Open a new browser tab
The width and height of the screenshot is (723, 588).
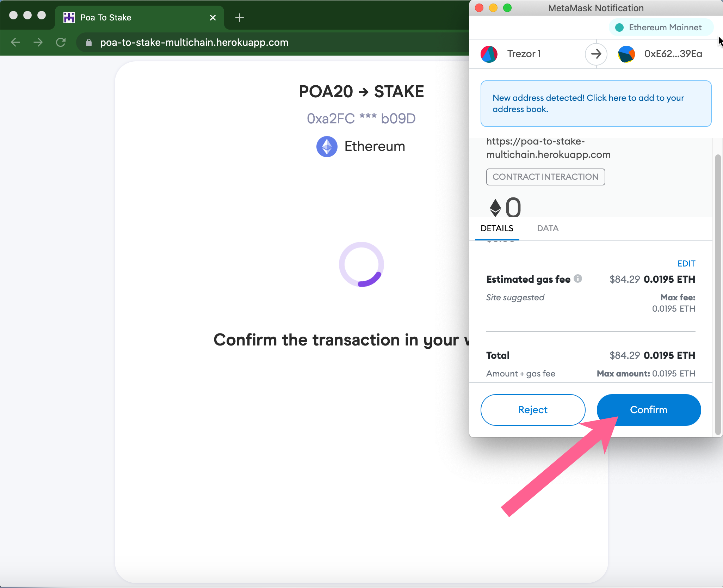pos(239,18)
